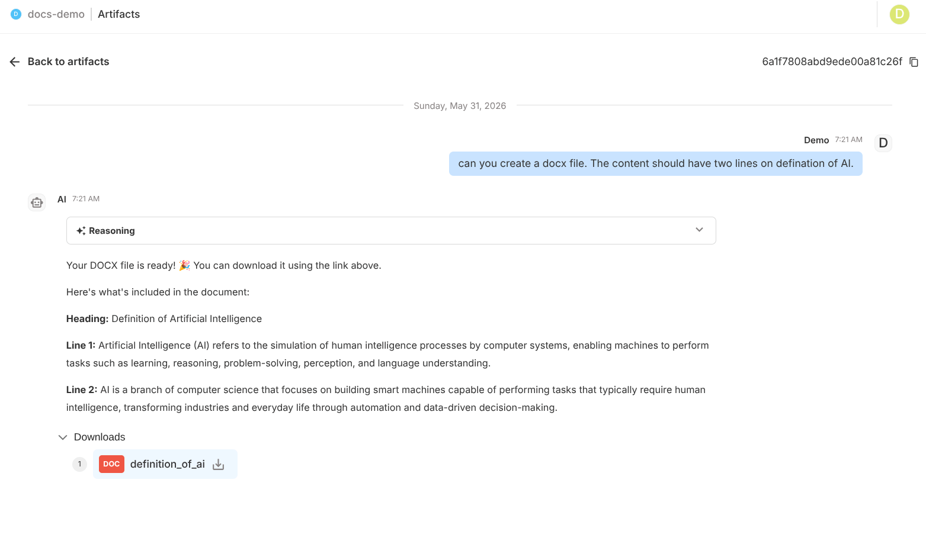
Task: Open the definition_of_ai file
Action: point(168,464)
